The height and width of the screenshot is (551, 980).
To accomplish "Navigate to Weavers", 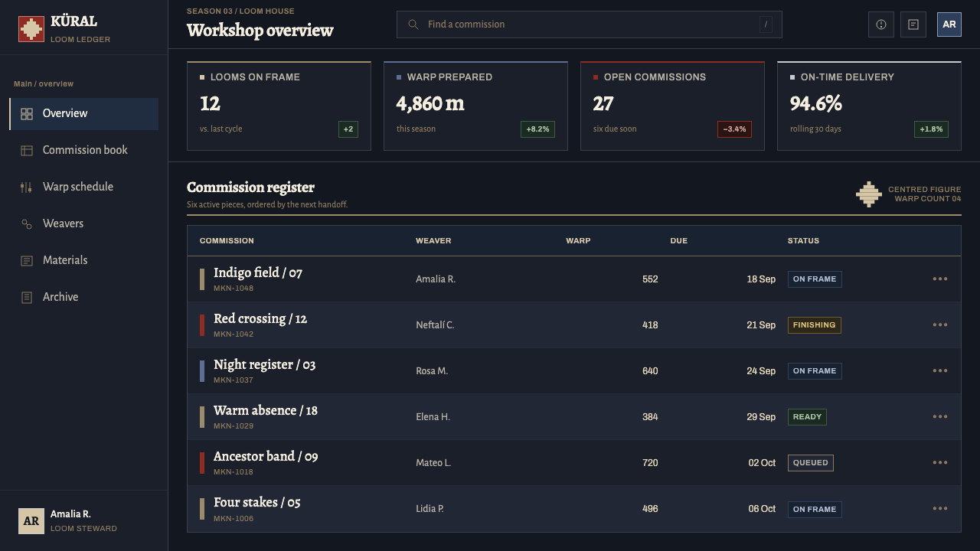I will 84,224.
